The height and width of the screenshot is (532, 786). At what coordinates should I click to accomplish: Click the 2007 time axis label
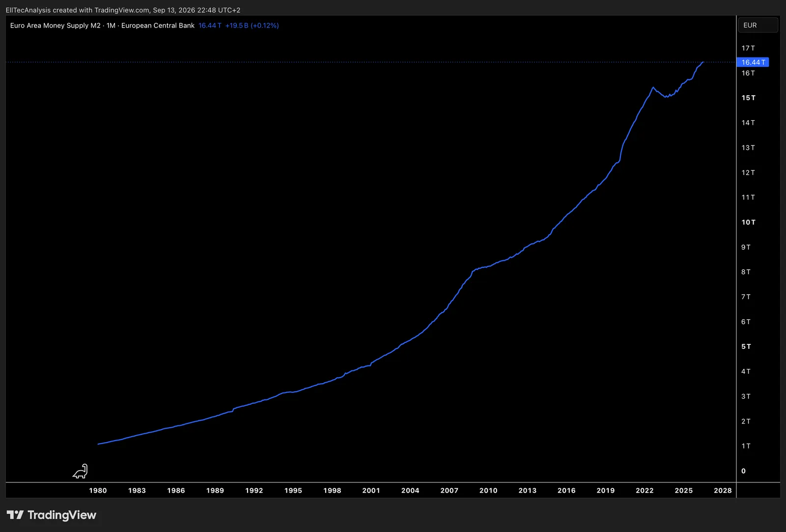pos(449,490)
